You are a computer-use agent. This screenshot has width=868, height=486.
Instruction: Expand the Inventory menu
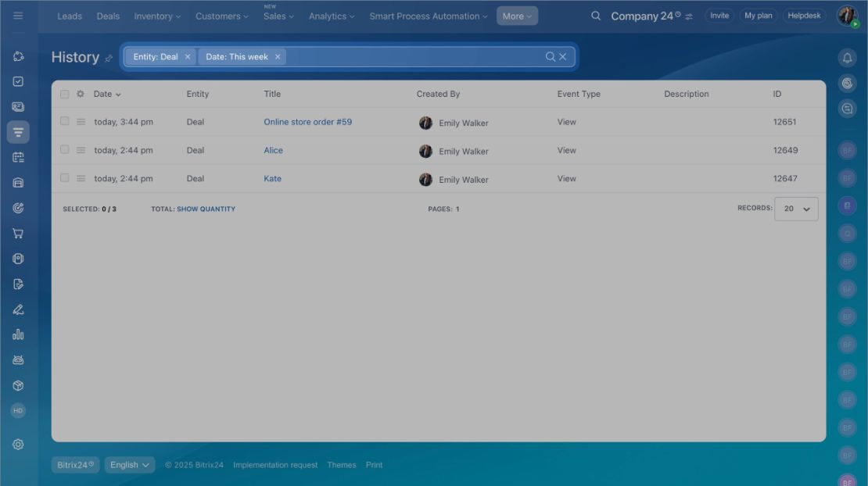coord(157,16)
